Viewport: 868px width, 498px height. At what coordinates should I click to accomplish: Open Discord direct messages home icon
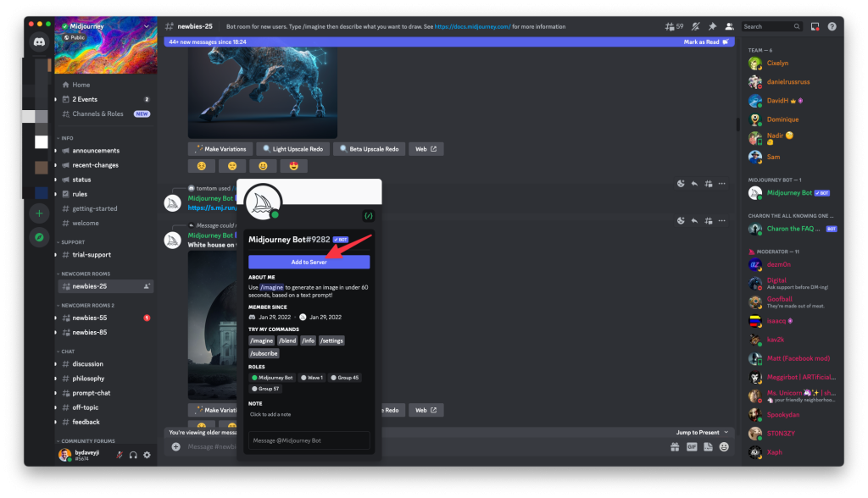39,42
